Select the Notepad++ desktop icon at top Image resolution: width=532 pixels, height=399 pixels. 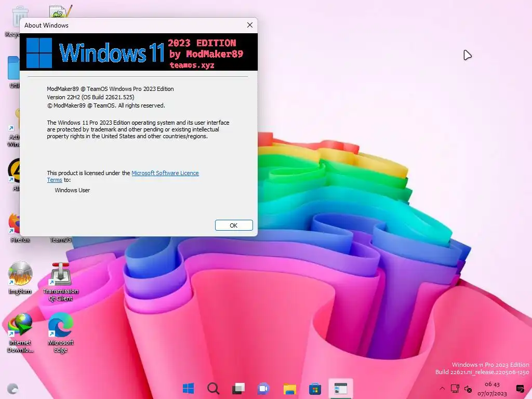[61, 11]
